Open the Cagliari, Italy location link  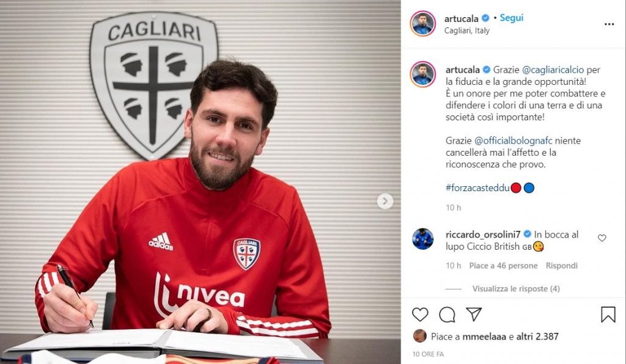pyautogui.click(x=466, y=31)
